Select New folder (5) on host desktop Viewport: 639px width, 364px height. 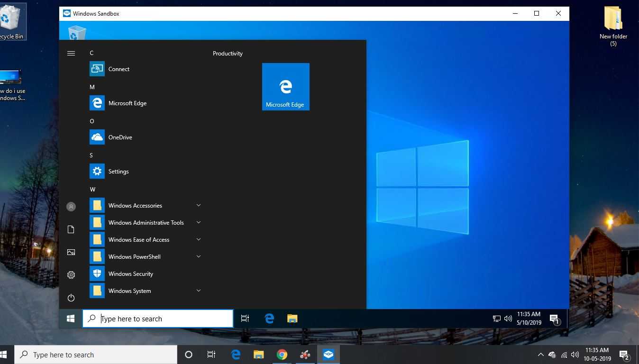point(613,26)
